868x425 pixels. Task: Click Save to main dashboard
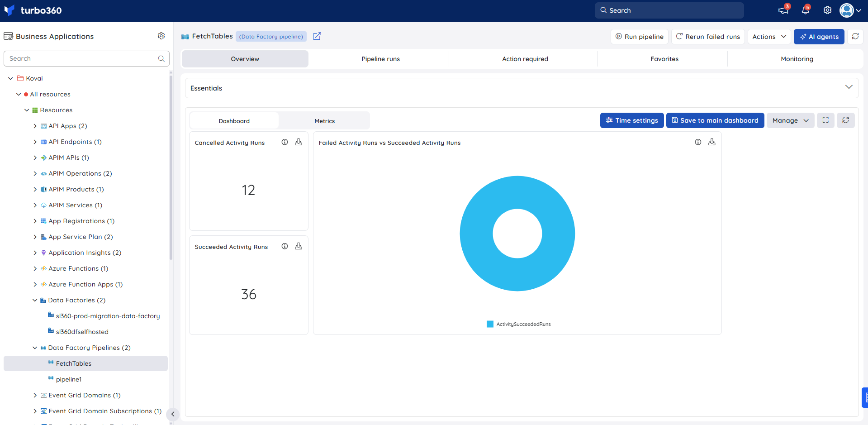pos(715,120)
